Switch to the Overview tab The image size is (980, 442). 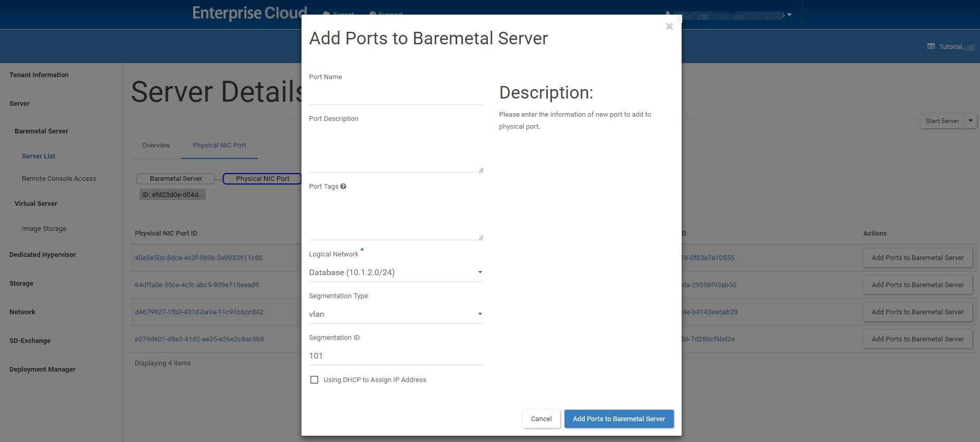pos(156,145)
